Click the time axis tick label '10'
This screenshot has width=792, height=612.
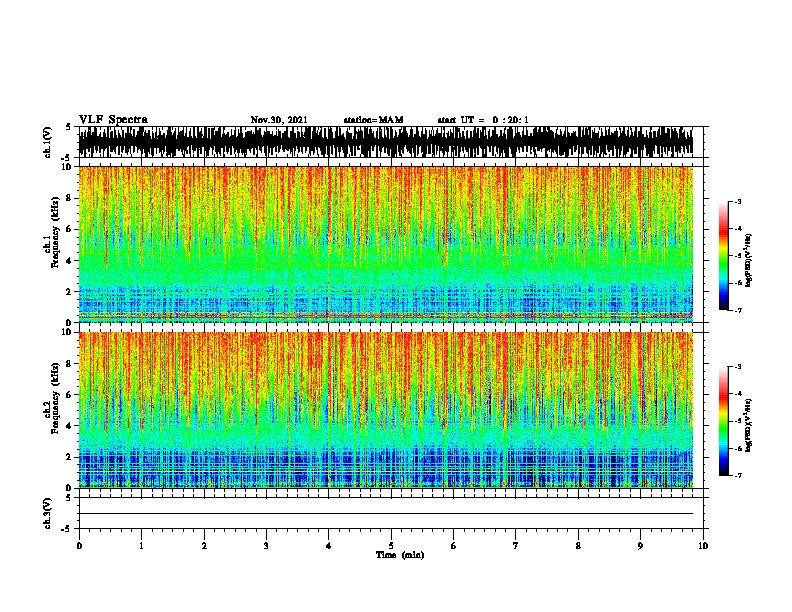point(703,546)
